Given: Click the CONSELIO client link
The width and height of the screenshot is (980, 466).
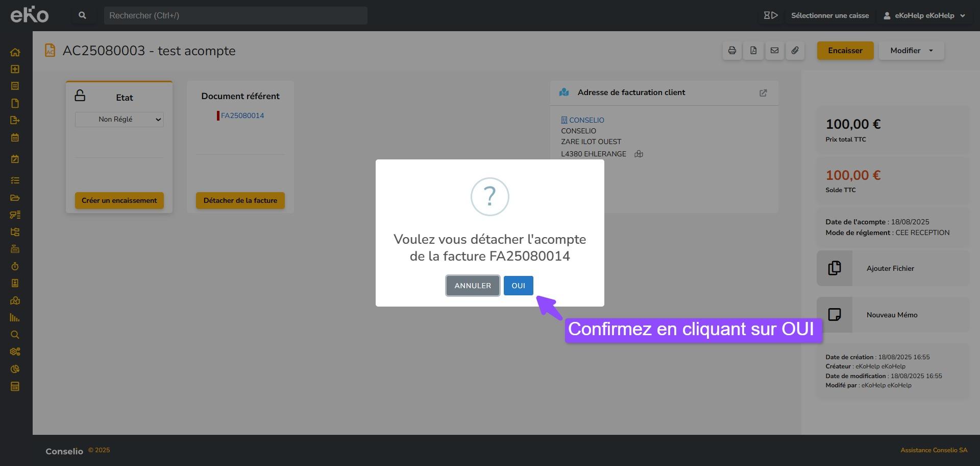Looking at the screenshot, I should click(x=586, y=120).
